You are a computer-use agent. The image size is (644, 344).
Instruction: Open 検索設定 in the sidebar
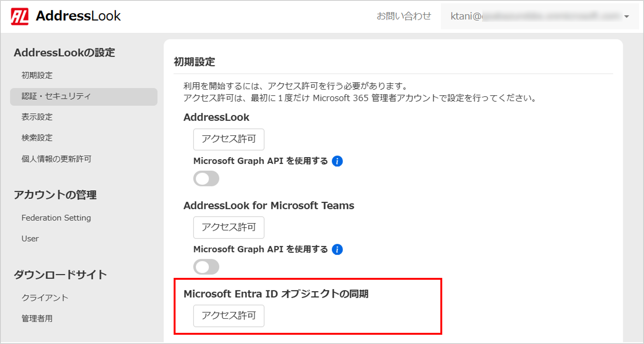tap(37, 138)
